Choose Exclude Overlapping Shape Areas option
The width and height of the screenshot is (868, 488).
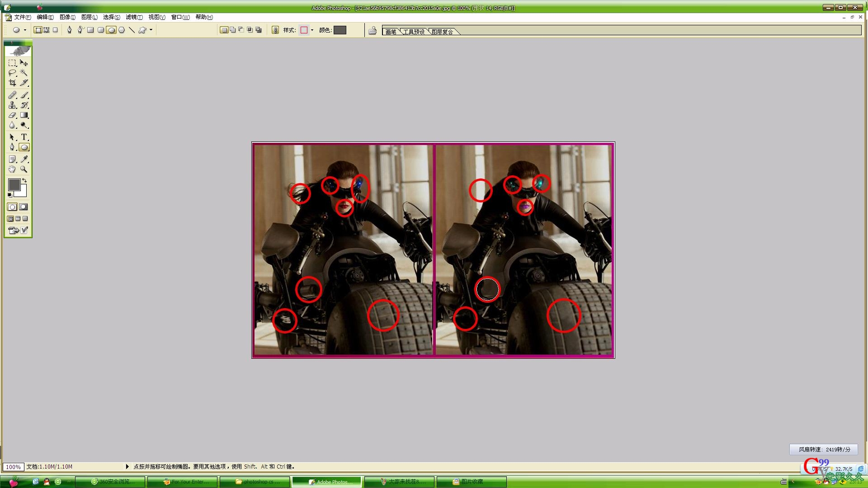pyautogui.click(x=258, y=30)
